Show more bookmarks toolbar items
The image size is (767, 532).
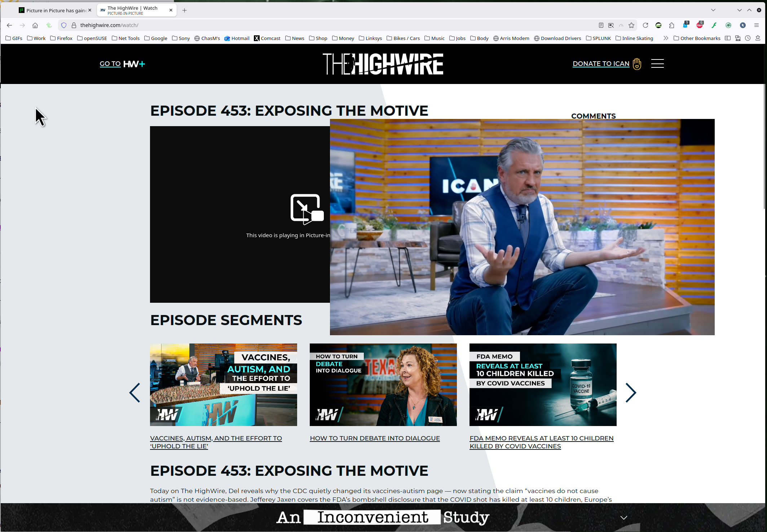pos(666,38)
